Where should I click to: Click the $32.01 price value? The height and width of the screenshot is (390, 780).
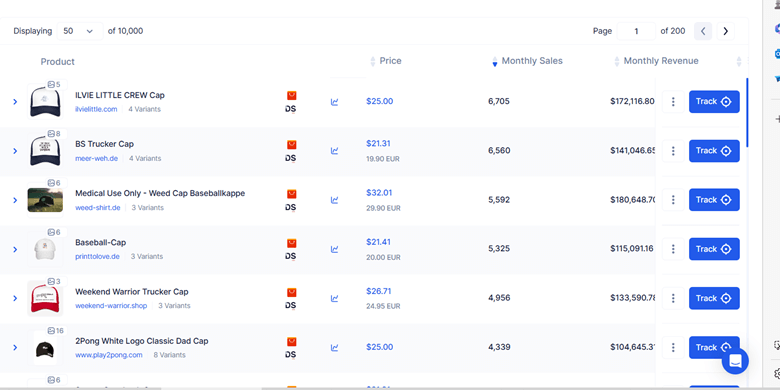tap(379, 193)
